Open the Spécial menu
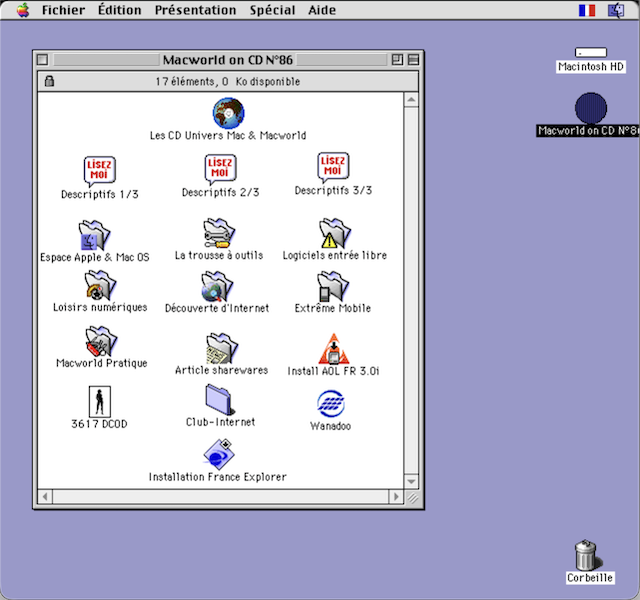 tap(272, 10)
